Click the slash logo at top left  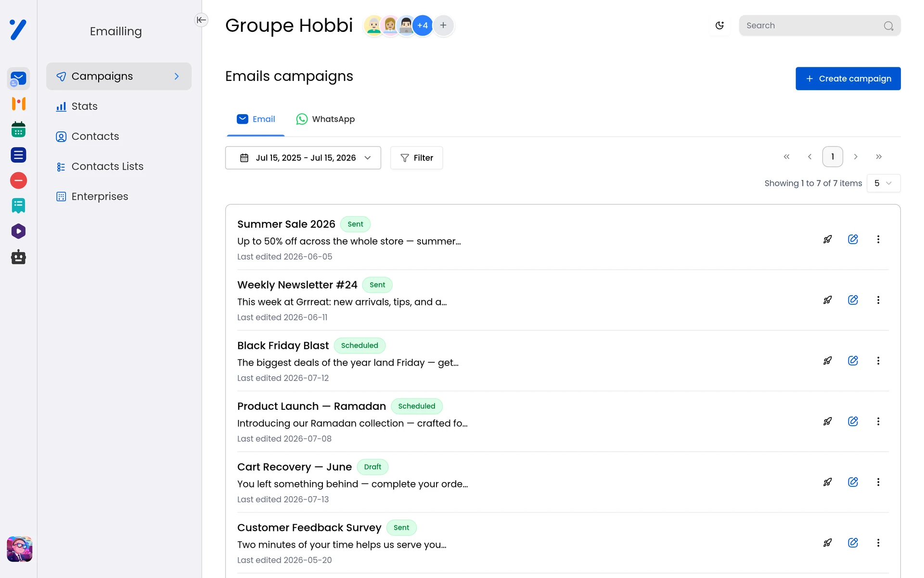18,29
